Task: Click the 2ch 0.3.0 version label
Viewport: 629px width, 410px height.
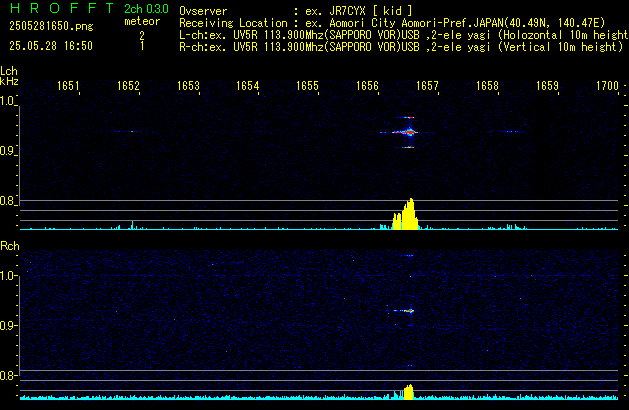Action: pos(146,8)
